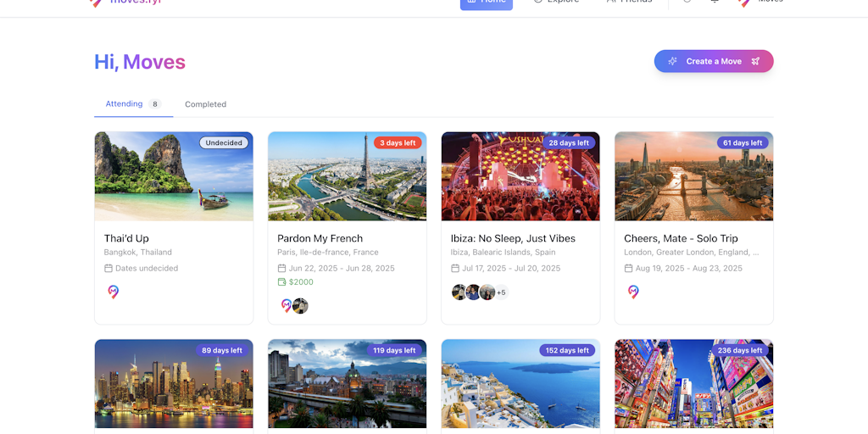Open the London Tower Bridge thumbnail
Viewport: 868px width, 434px height.
(x=693, y=176)
